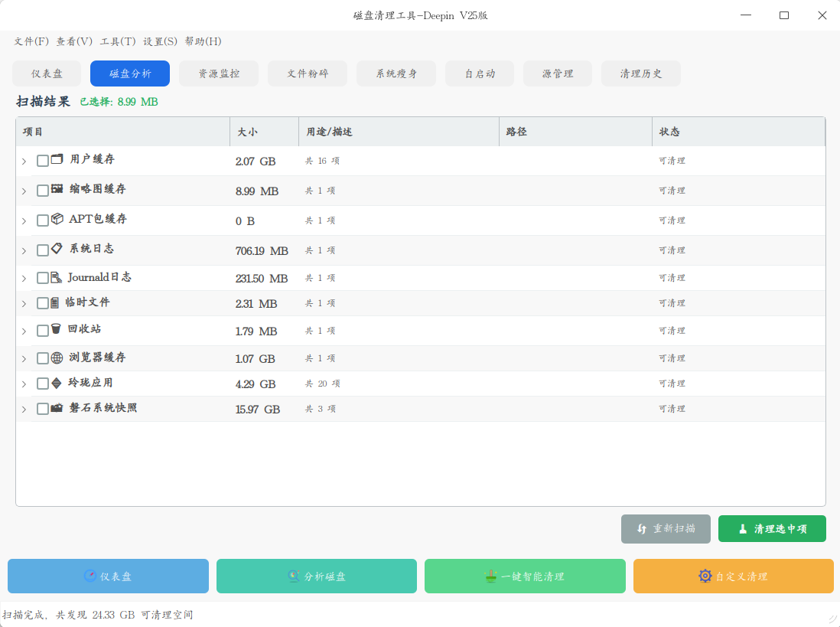Expand the APT包缓存 row

click(24, 221)
